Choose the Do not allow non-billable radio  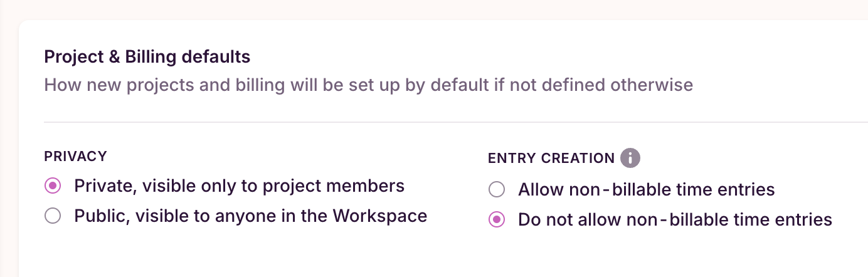pos(497,220)
